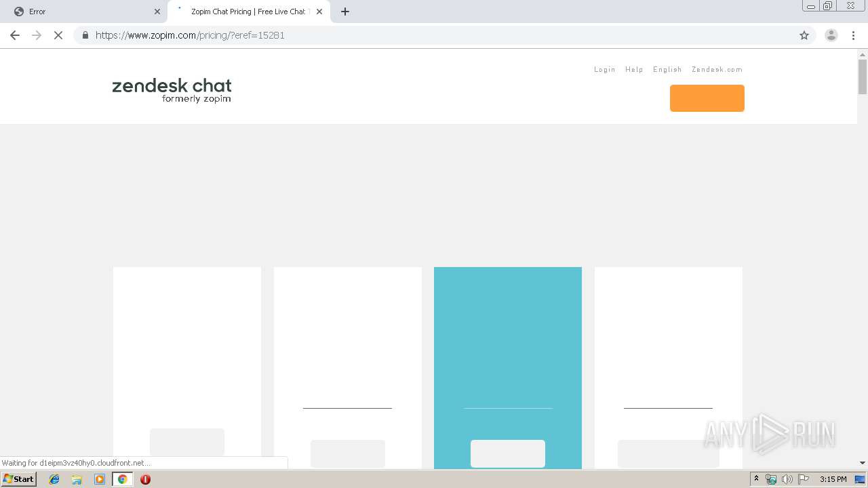Open the Action Center flag icon
This screenshot has height=488, width=868.
(804, 479)
